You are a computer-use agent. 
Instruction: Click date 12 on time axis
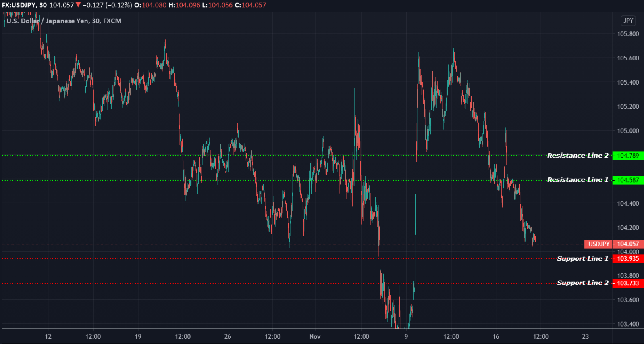point(48,336)
